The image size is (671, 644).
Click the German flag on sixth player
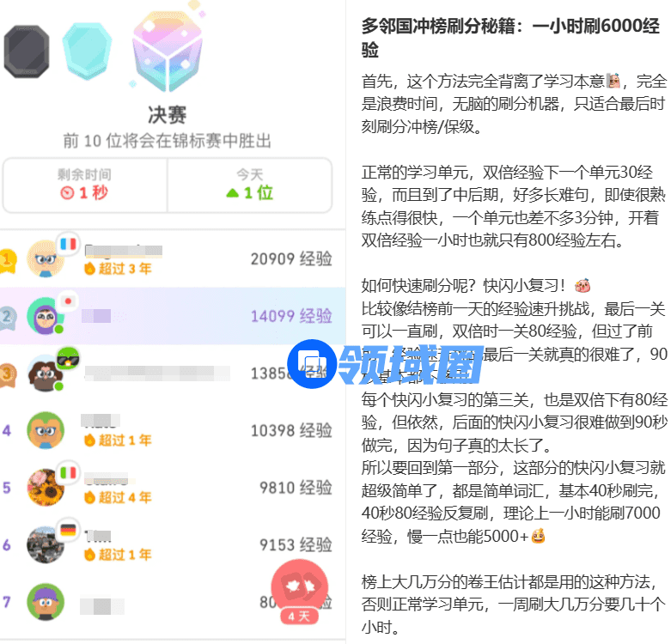coord(69,531)
